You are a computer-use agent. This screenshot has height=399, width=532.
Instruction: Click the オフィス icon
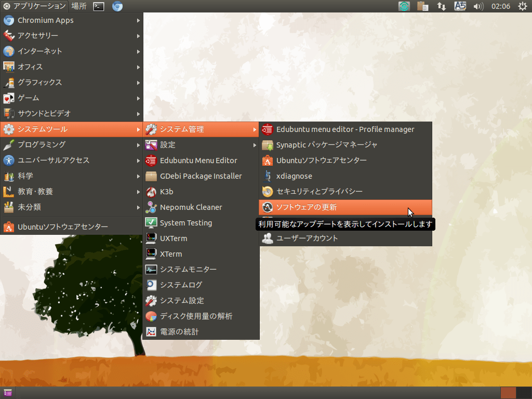tap(8, 67)
